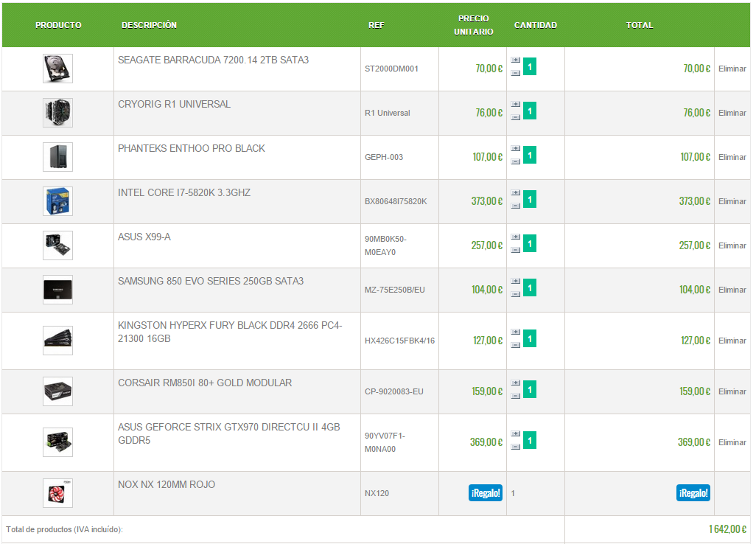
Task: Click the ¡Regalo! badge in unit price column
Action: point(486,493)
